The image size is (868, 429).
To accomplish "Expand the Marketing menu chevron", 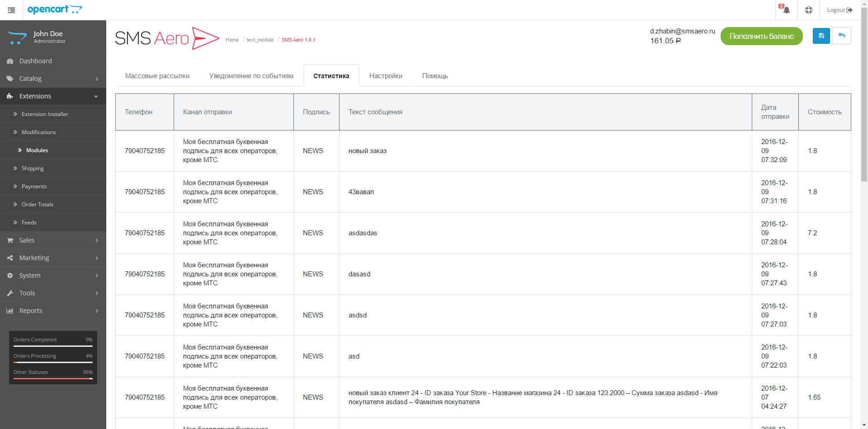I will pos(97,258).
